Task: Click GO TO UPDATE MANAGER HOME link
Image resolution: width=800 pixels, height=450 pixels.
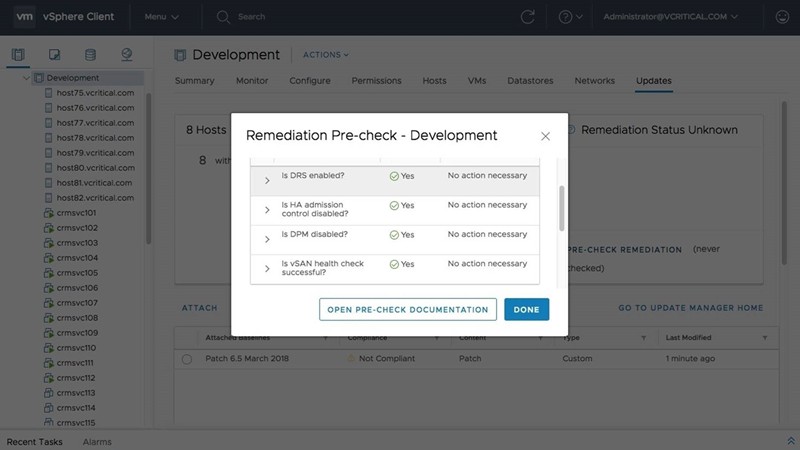Action: pos(691,308)
